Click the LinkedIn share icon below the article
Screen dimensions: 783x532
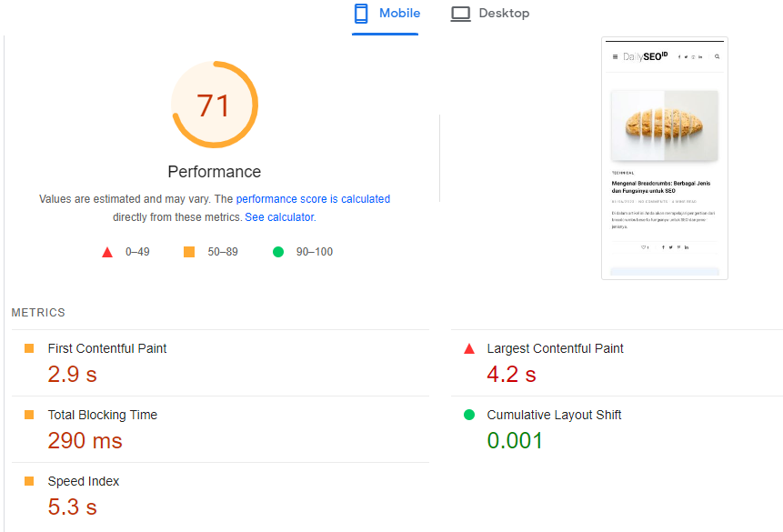687,246
